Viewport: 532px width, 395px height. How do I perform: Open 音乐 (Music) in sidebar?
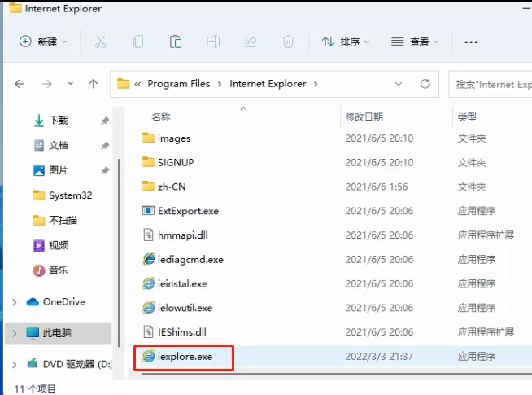[x=50, y=270]
